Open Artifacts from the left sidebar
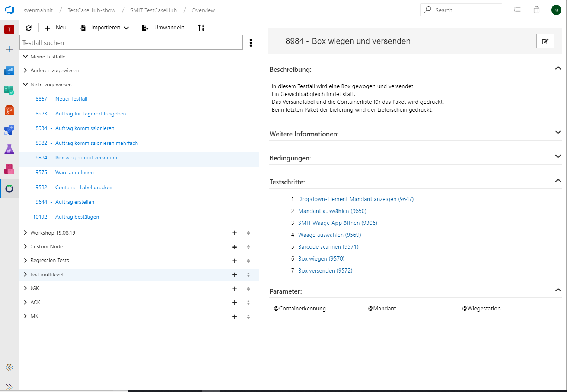 tap(9, 169)
